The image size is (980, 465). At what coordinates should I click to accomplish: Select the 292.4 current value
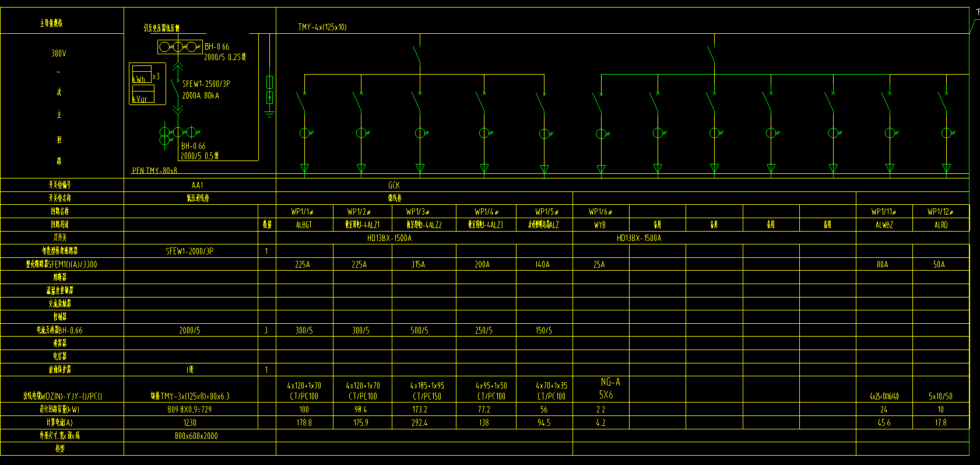point(419,422)
